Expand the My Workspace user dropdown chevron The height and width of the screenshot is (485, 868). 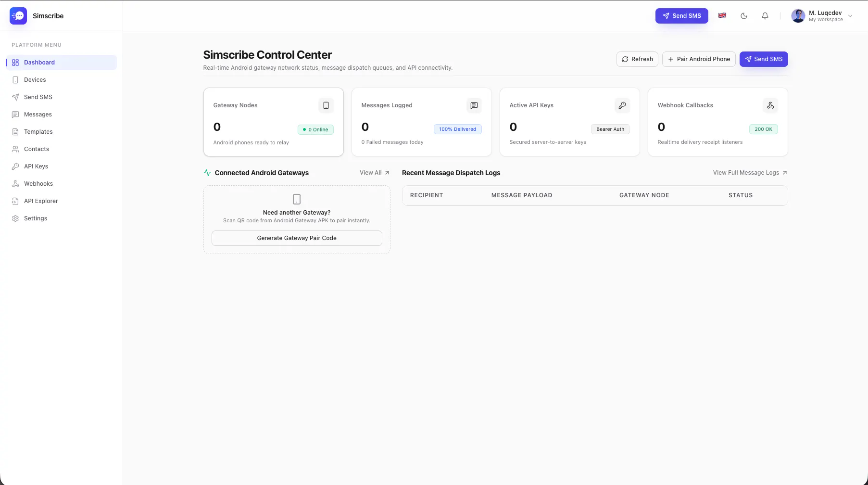[x=850, y=16]
